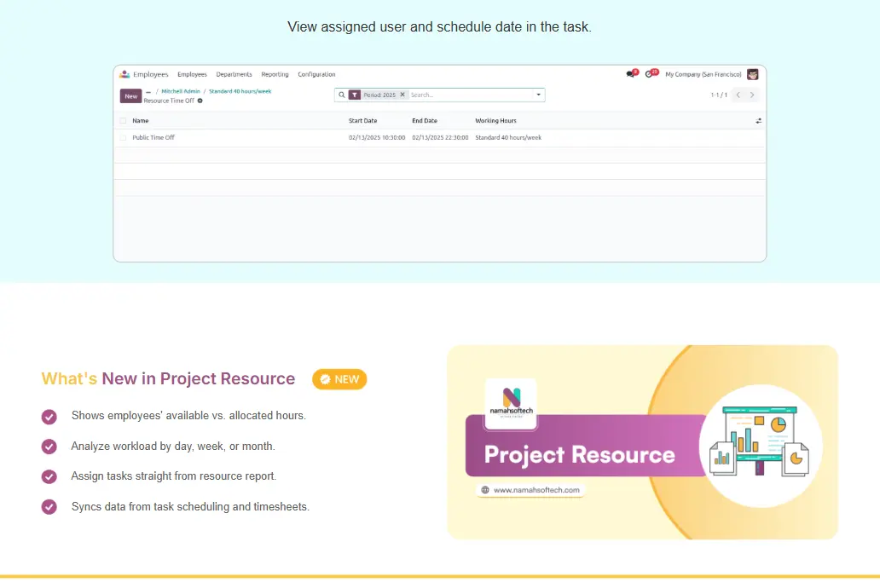This screenshot has height=588, width=880.
Task: Click the user avatar icon
Action: pyautogui.click(x=752, y=74)
